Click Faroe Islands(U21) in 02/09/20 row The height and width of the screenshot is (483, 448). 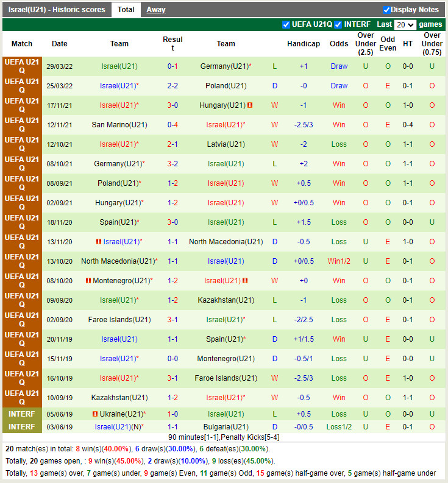(119, 320)
